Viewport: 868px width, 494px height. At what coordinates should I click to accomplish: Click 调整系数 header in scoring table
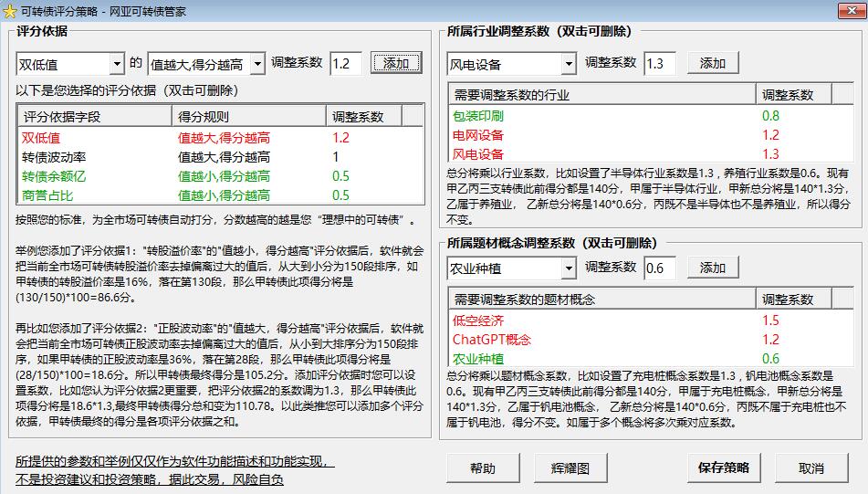pos(364,116)
